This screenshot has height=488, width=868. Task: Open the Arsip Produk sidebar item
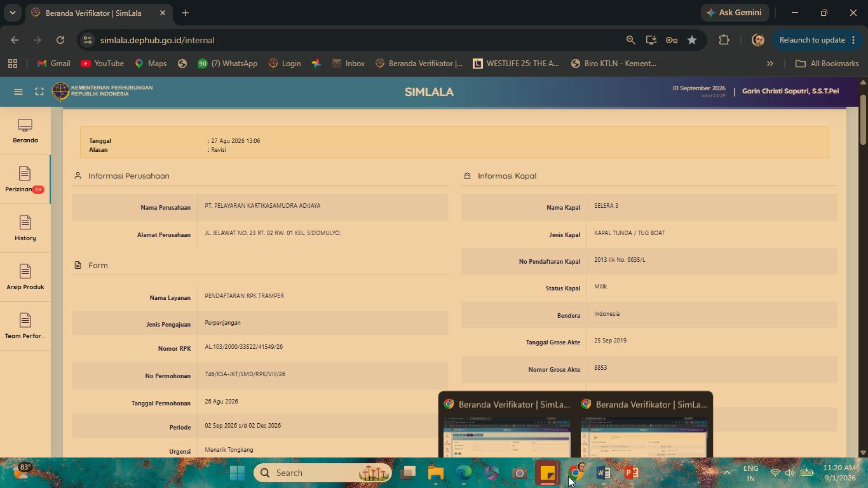click(x=25, y=278)
